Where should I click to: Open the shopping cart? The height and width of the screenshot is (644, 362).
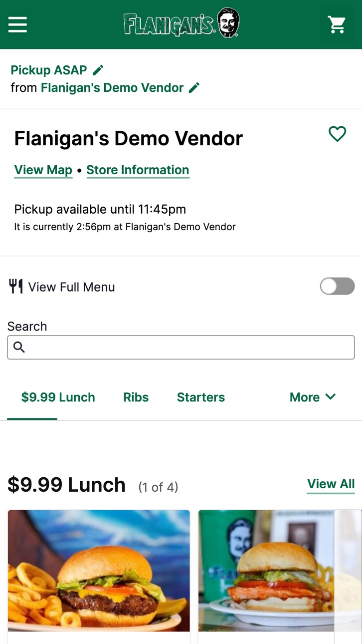337,24
